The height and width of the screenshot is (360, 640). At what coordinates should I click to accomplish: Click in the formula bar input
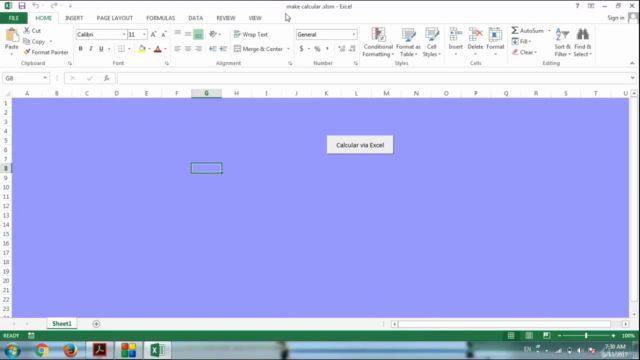[372, 78]
